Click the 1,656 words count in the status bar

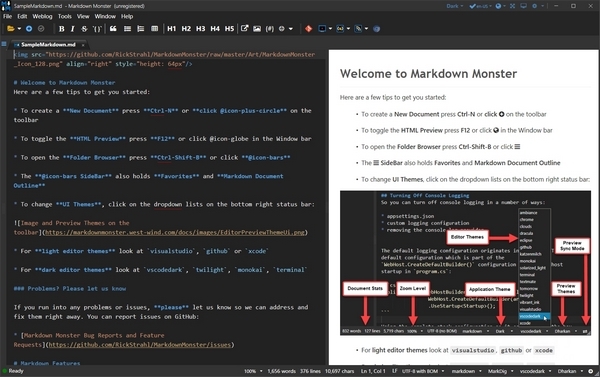point(282,371)
